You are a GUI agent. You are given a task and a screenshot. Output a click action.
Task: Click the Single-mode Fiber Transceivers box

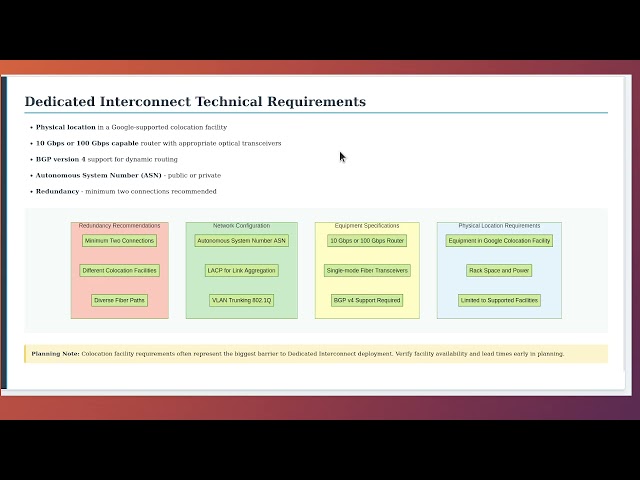pyautogui.click(x=367, y=271)
